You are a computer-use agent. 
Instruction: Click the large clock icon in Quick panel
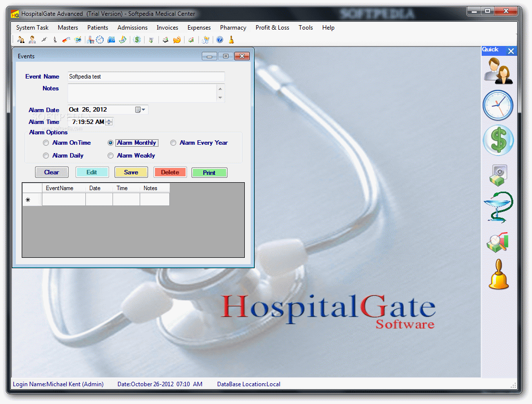[498, 105]
